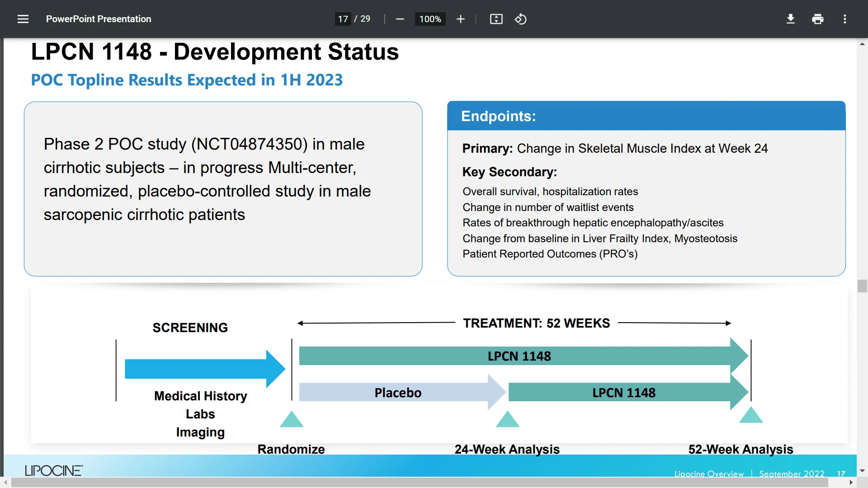
Task: Zoom out with the minus icon
Action: (x=400, y=19)
